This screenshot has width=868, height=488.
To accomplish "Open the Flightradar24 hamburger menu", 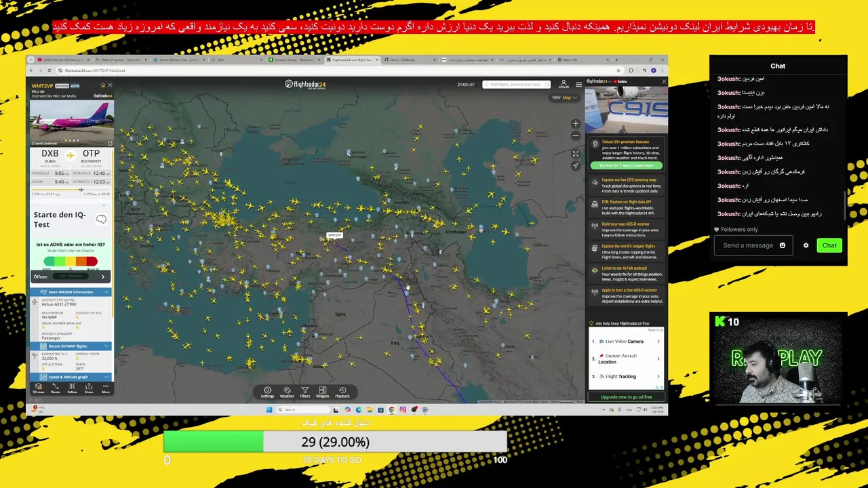I will point(578,84).
